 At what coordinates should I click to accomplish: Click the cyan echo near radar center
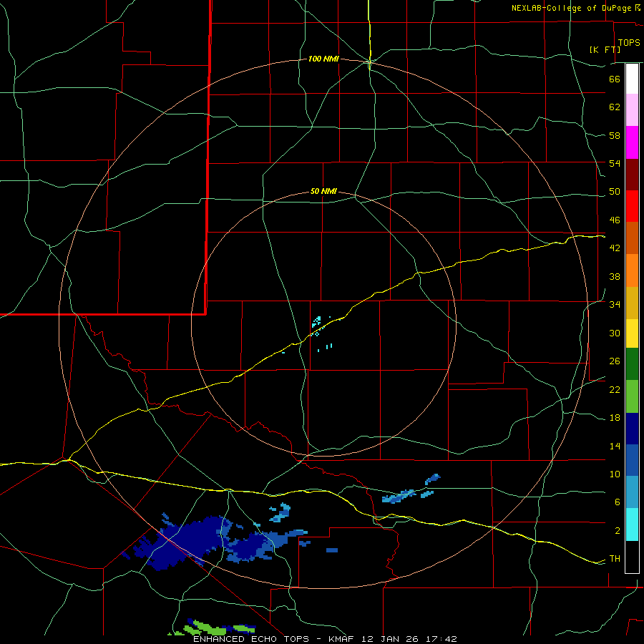(x=317, y=321)
